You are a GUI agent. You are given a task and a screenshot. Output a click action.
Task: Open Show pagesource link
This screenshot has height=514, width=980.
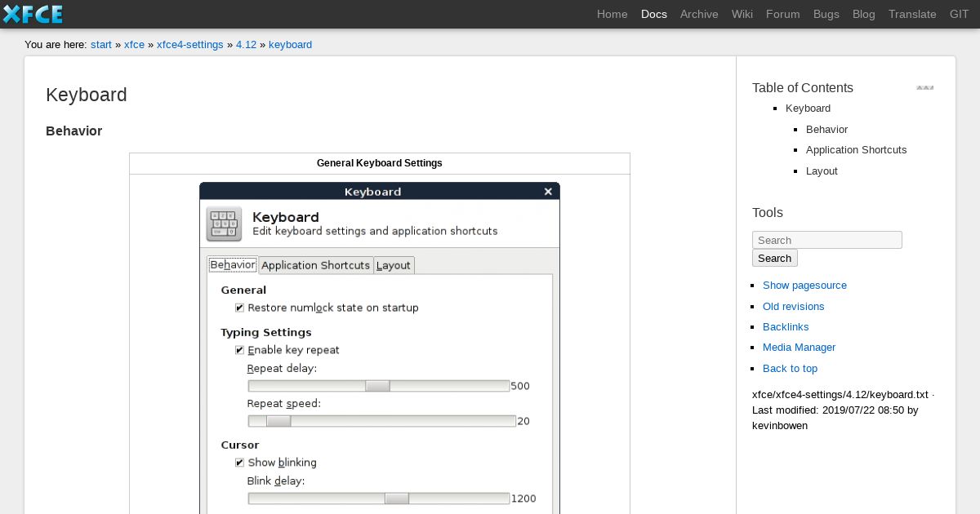[804, 286]
